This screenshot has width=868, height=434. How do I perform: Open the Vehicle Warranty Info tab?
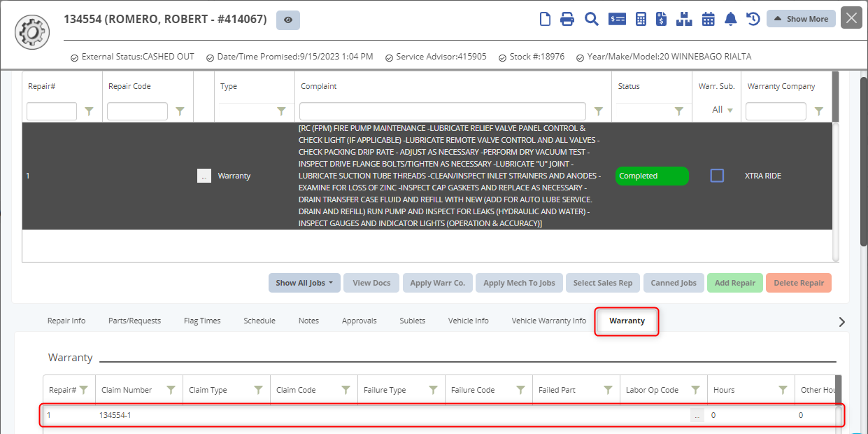[x=548, y=321]
